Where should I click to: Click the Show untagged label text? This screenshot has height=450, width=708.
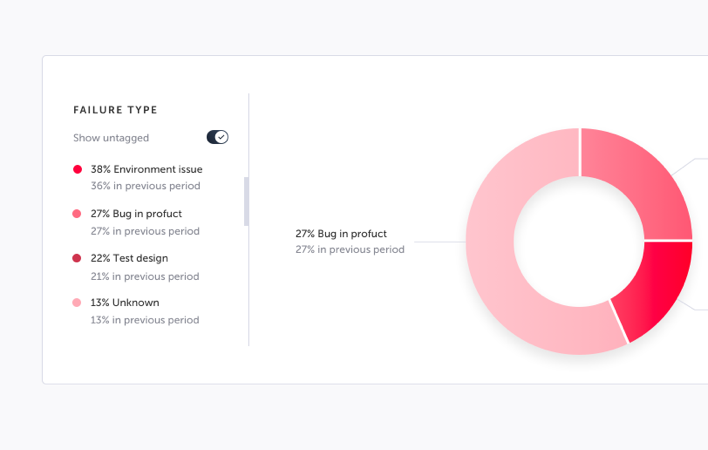(111, 138)
